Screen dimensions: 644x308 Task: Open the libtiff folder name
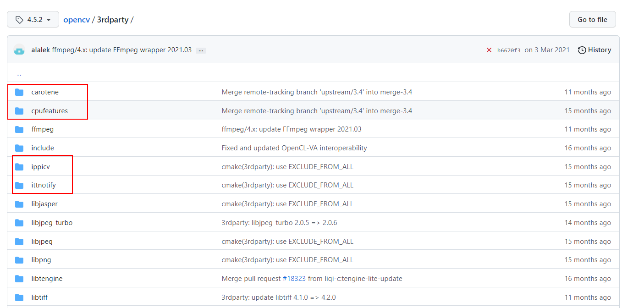(39, 297)
